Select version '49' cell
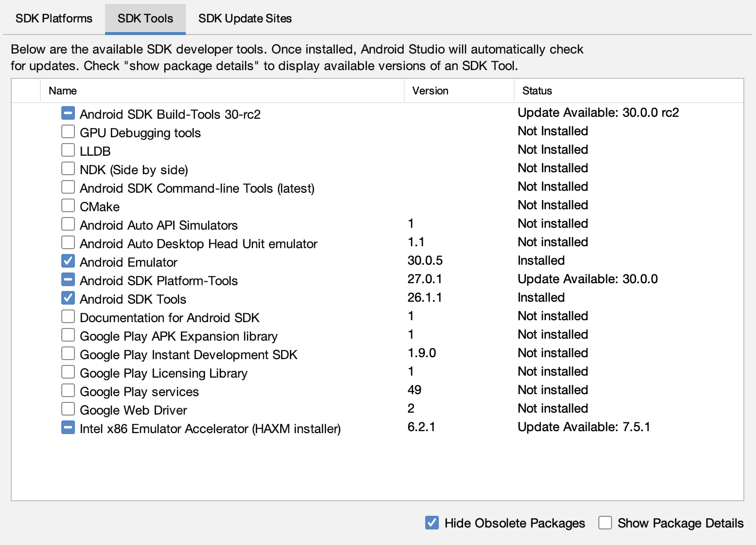Image resolution: width=756 pixels, height=545 pixels. (414, 390)
